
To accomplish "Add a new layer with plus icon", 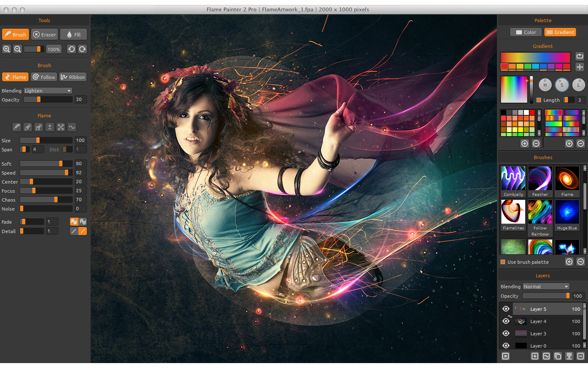I will 535,356.
